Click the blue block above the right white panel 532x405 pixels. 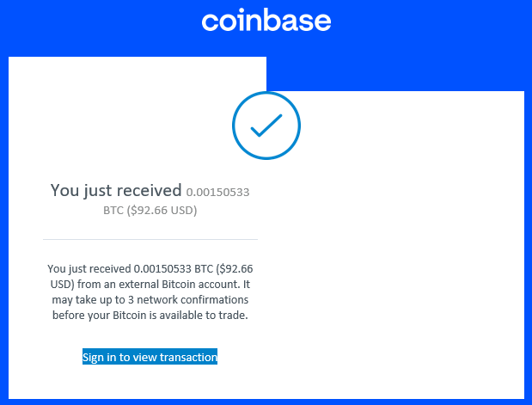coord(395,74)
